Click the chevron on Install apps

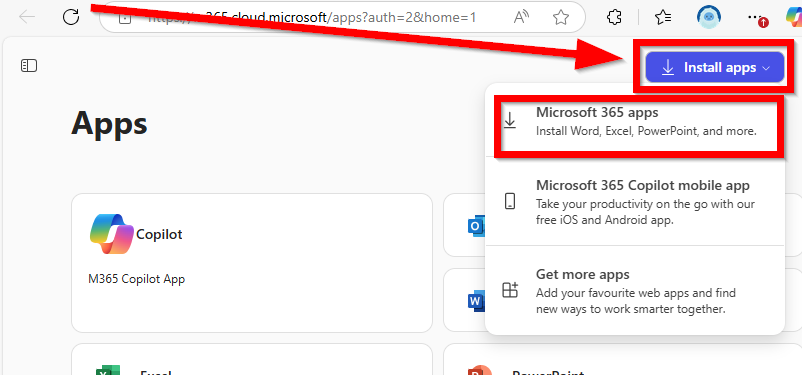pos(766,68)
